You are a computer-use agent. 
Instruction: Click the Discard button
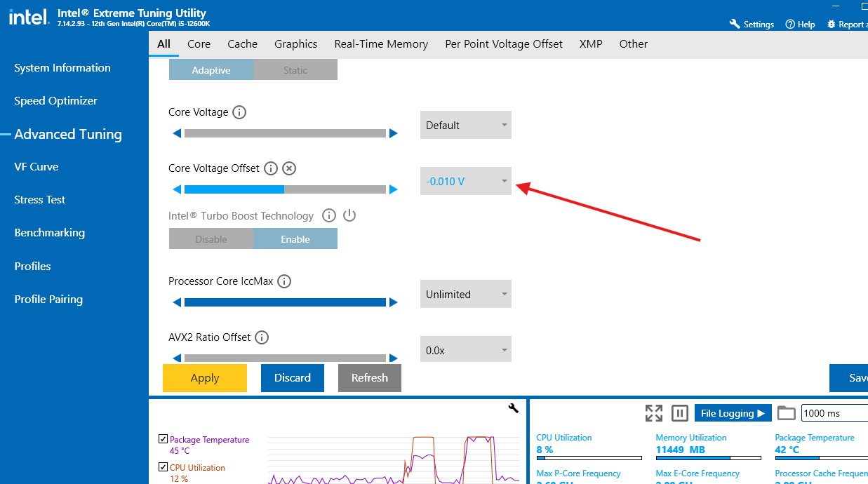pyautogui.click(x=293, y=378)
